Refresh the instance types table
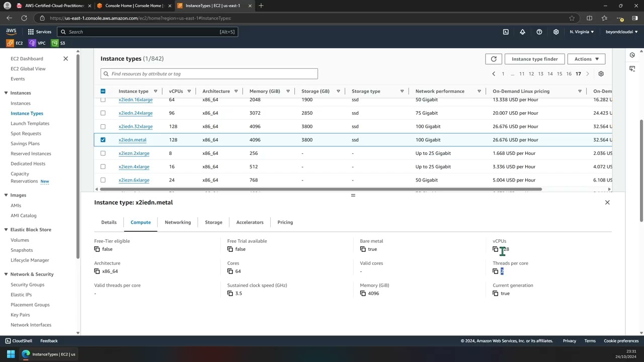644x362 pixels. point(494,59)
